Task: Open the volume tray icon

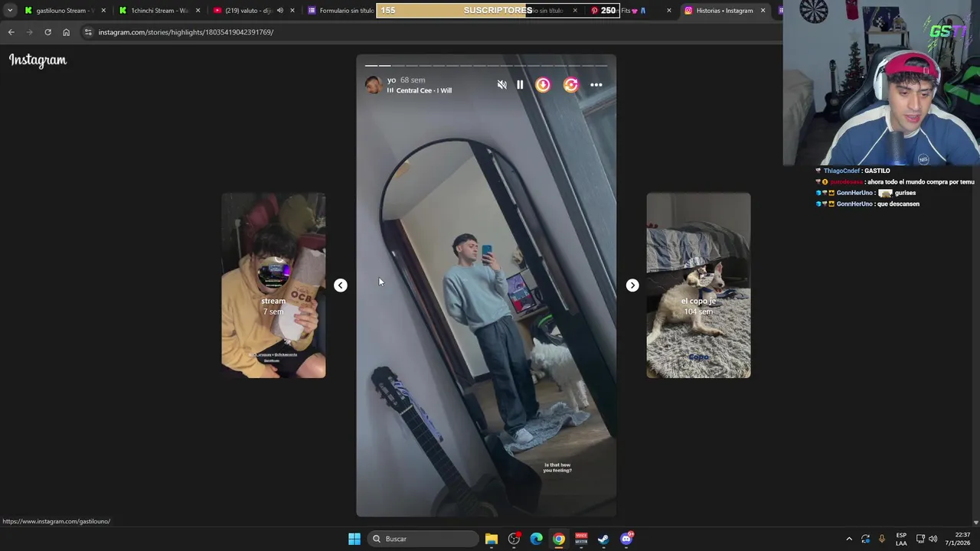Action: point(933,539)
